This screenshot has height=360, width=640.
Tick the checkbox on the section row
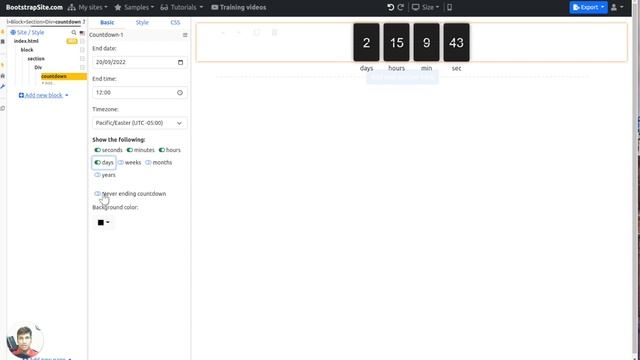coord(82,59)
